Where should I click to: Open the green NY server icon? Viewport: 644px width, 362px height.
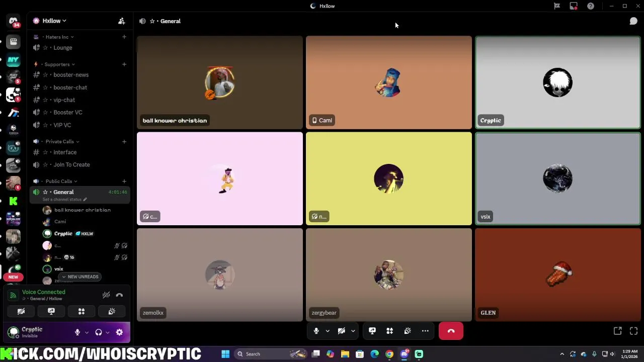13,60
